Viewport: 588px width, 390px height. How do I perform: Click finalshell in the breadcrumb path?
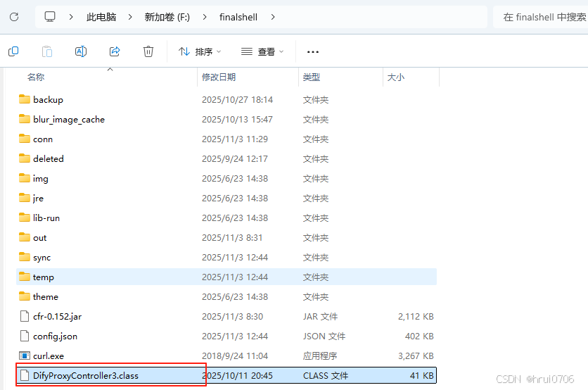[238, 17]
